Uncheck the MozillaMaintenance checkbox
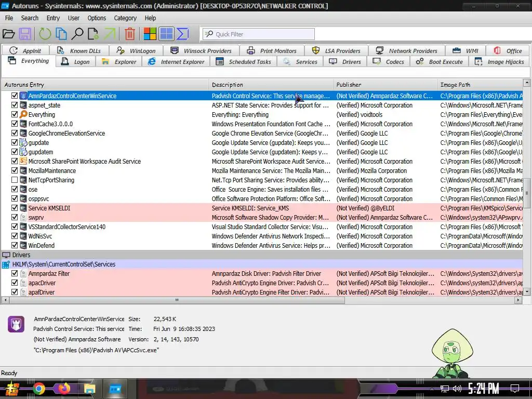The height and width of the screenshot is (399, 532). (15, 170)
